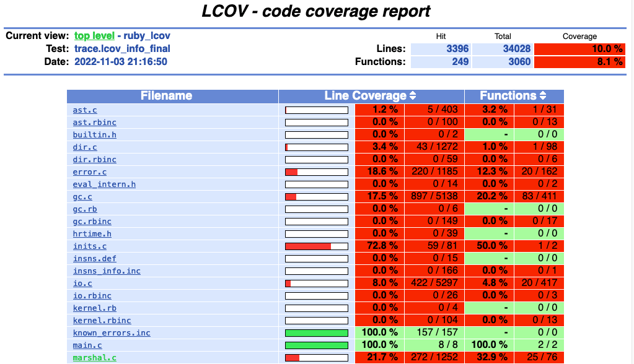Image resolution: width=634 pixels, height=364 pixels.
Task: Open io.c file coverage
Action: click(82, 284)
